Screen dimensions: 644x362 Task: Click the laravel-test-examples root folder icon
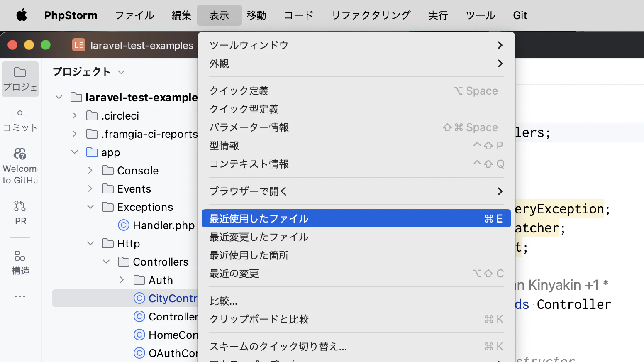(76, 97)
